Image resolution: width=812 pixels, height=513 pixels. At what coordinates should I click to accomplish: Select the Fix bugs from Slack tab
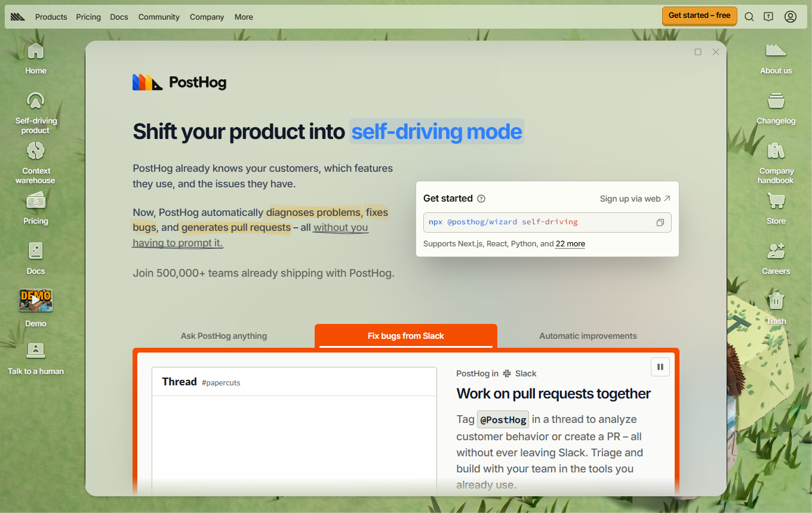[x=406, y=336]
